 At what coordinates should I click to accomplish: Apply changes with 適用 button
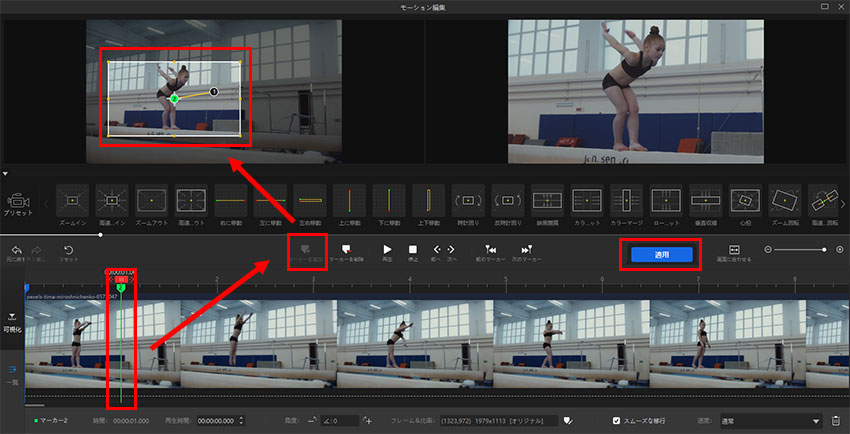[660, 255]
